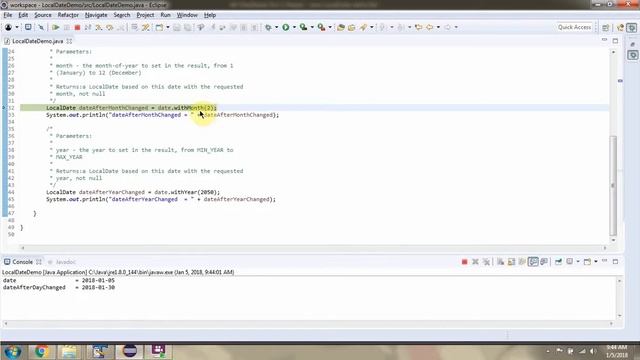Switch to the Javadoc tab
This screenshot has width=640, height=360.
coord(62,262)
